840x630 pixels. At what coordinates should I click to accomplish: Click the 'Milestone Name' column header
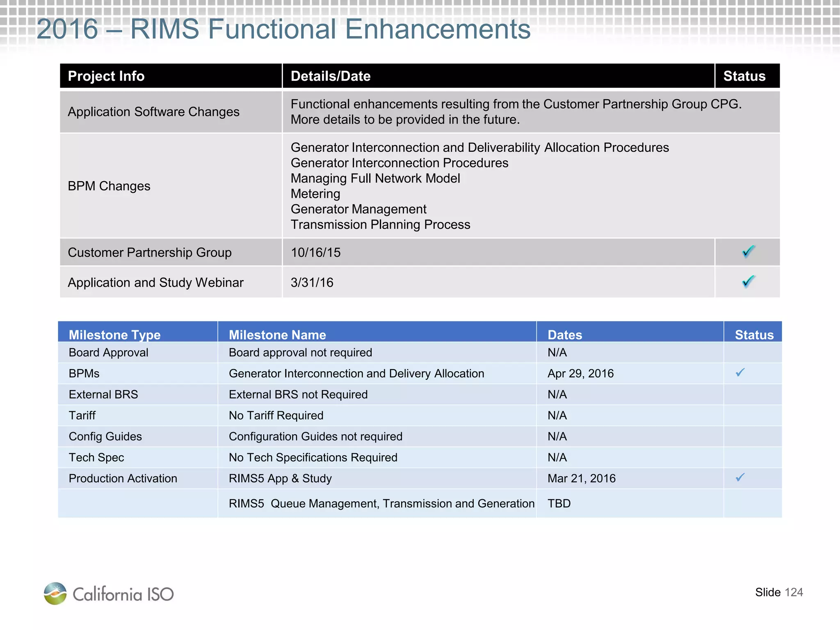[377, 332]
